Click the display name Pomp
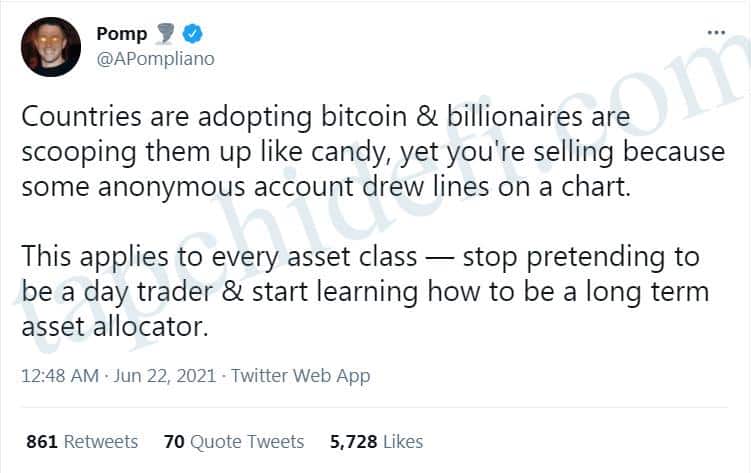Screen dimensions: 751x473 122,35
